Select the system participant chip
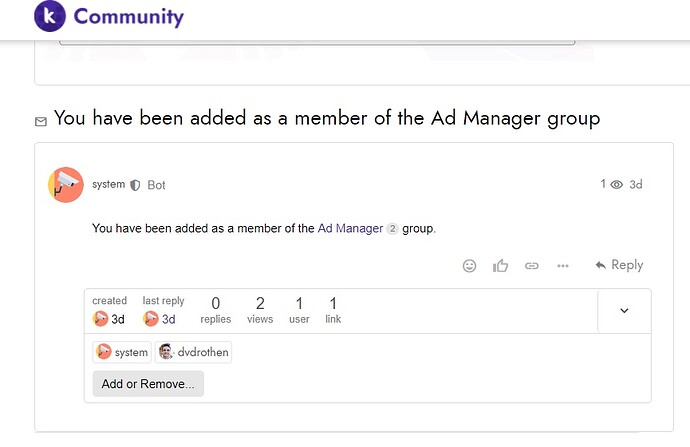This screenshot has height=447, width=690. (122, 352)
